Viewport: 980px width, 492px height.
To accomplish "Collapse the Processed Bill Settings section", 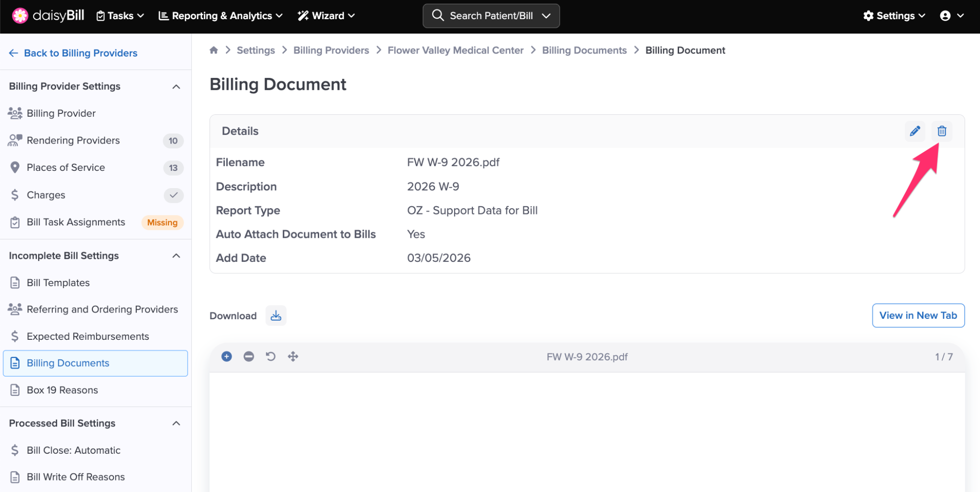I will coord(176,424).
